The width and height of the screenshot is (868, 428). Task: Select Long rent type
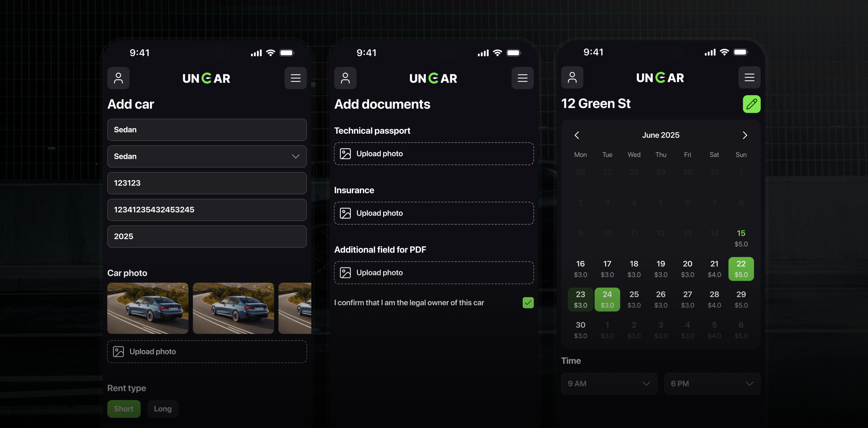162,408
